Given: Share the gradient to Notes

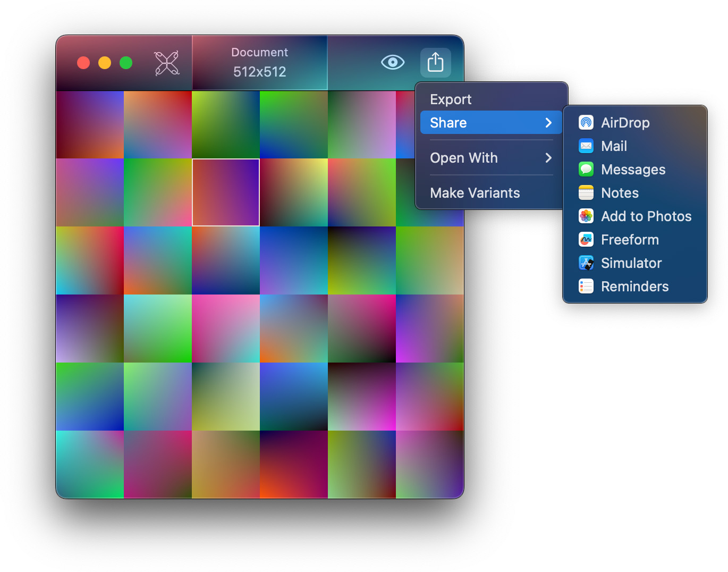Looking at the screenshot, I should point(620,193).
